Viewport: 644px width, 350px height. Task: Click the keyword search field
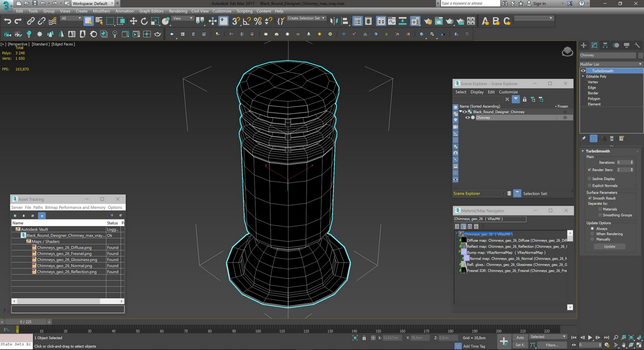[x=470, y=3]
